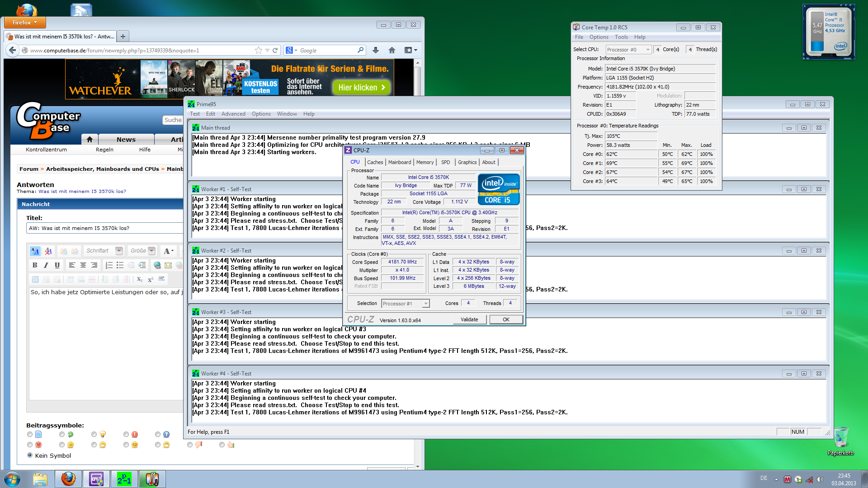Open Core Temp Select CPU dropdown
868x488 pixels.
pyautogui.click(x=628, y=50)
